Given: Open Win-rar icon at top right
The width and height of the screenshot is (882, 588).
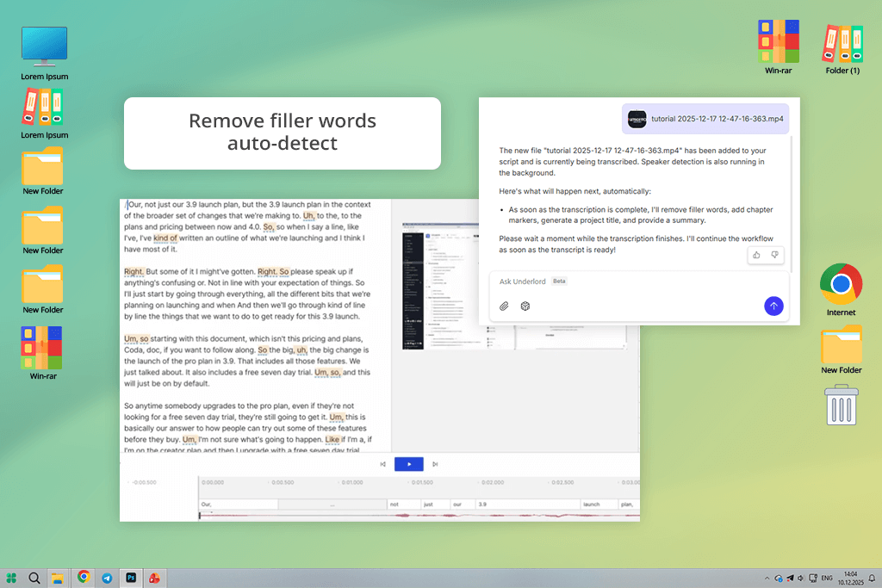Looking at the screenshot, I should pos(778,47).
